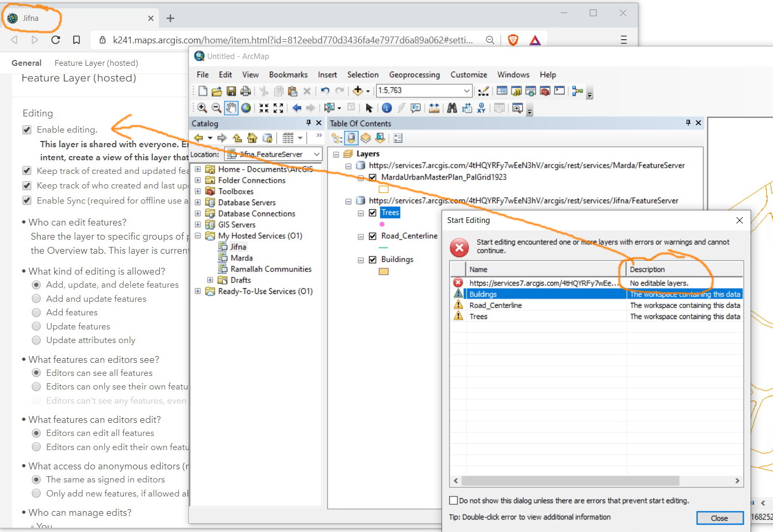The height and width of the screenshot is (532, 773).
Task: Click the New map document icon
Action: [203, 91]
